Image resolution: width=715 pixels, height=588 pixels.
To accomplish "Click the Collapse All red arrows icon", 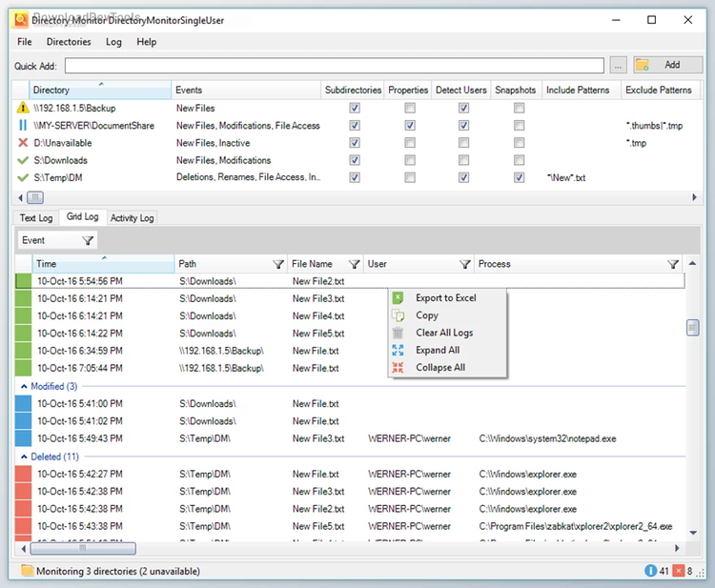I will tap(398, 368).
